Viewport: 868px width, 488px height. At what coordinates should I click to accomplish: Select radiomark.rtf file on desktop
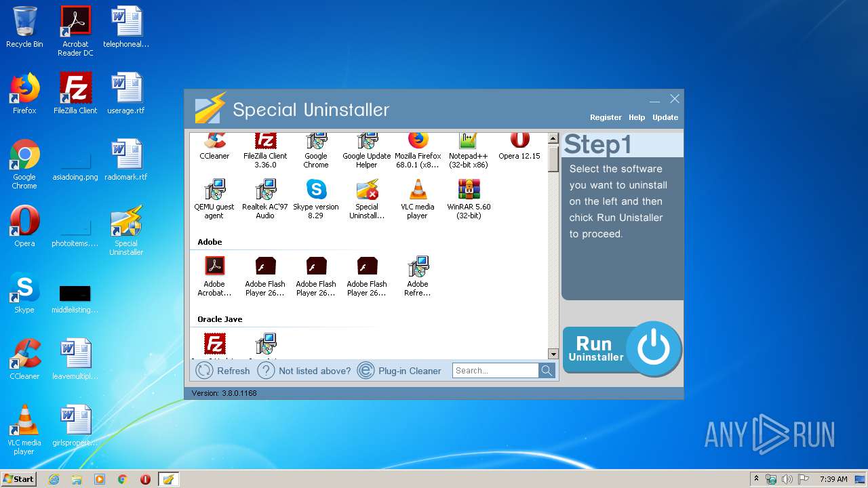point(126,160)
